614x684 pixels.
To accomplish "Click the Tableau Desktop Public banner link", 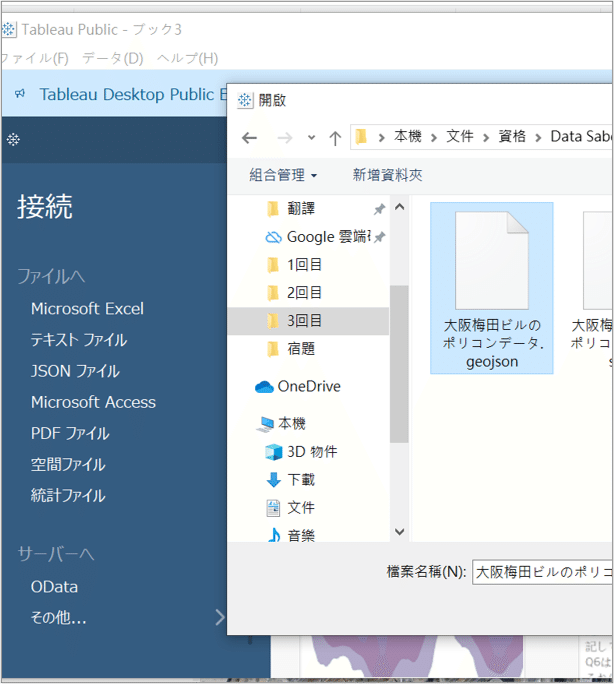I will [133, 94].
